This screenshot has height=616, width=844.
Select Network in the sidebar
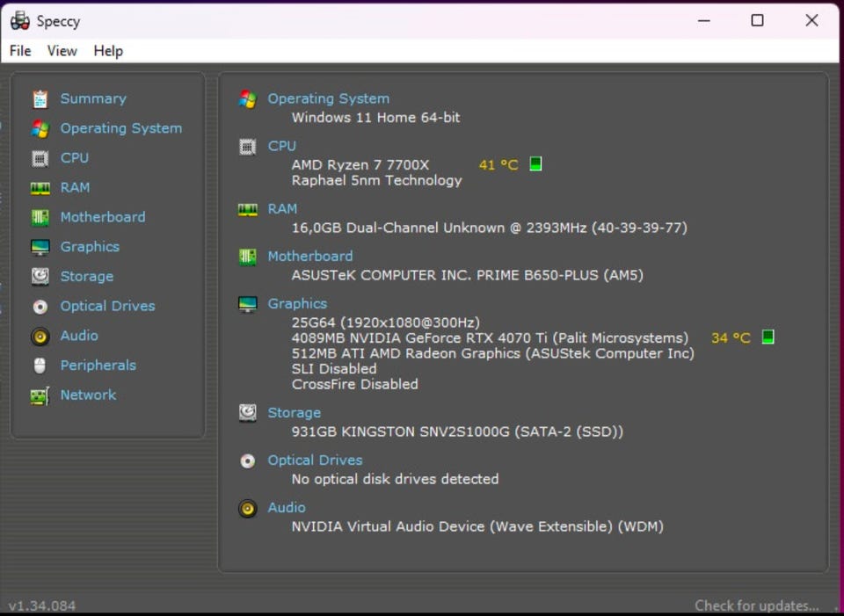tap(88, 395)
